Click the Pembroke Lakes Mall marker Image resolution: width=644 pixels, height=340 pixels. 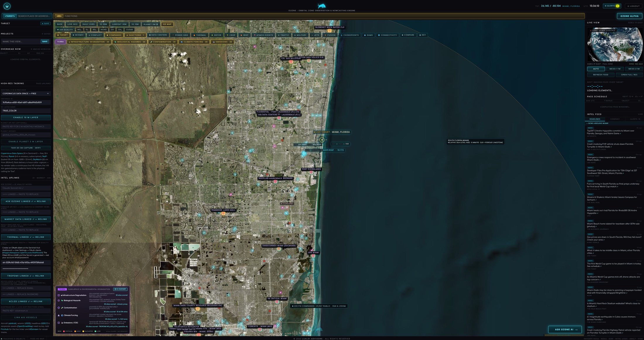(223, 213)
